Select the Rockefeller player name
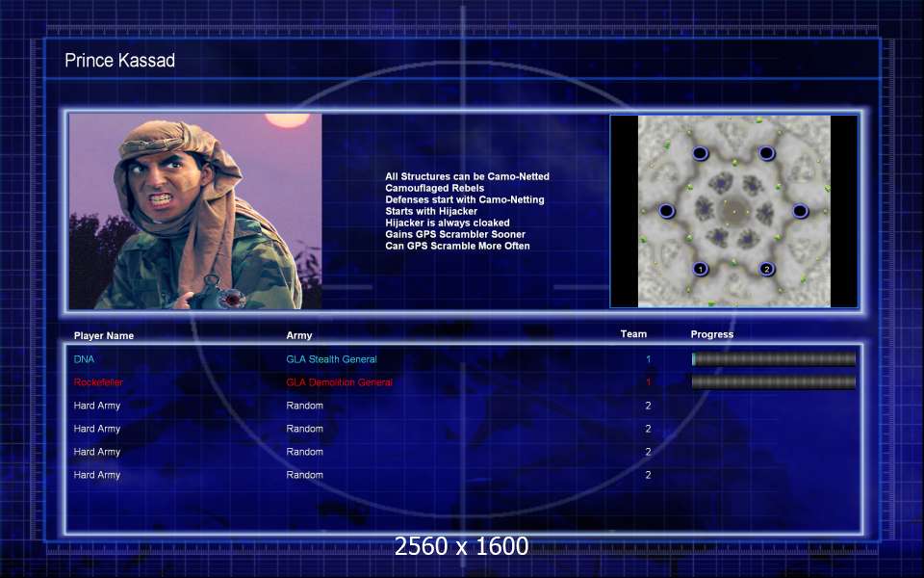This screenshot has width=924, height=578. (98, 382)
